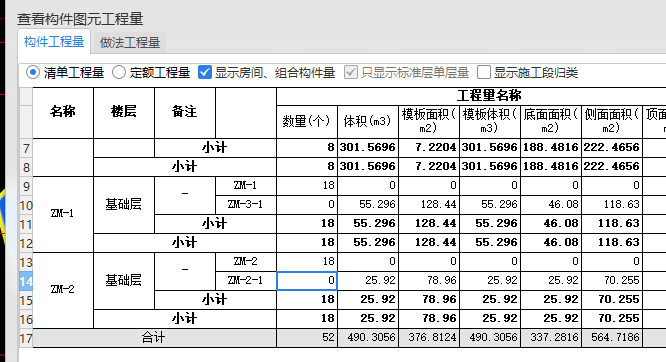The height and width of the screenshot is (362, 666).
Task: Select the 定额工程量 radio option
Action: tap(119, 73)
